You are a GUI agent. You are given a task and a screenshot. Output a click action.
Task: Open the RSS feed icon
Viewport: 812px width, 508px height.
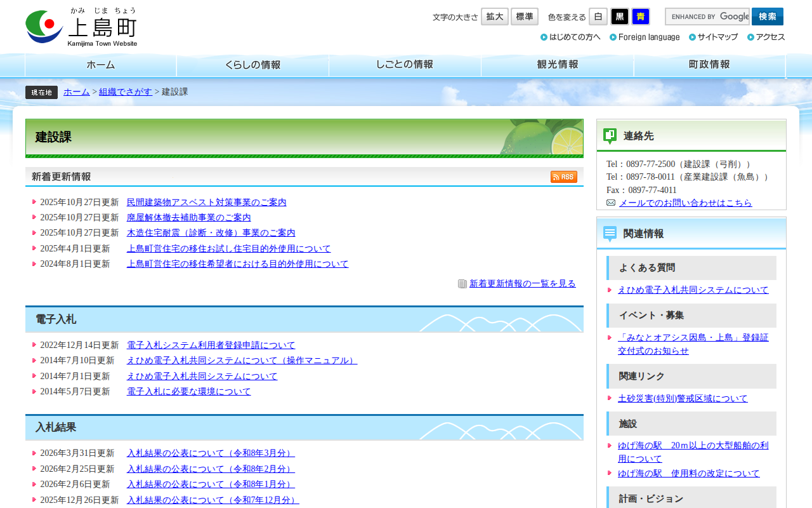click(563, 177)
